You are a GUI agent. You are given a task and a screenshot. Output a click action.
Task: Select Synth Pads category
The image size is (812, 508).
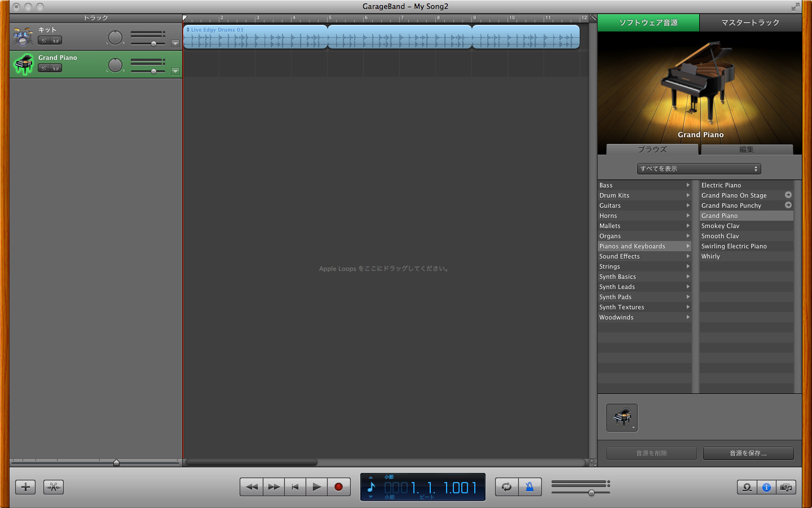pyautogui.click(x=645, y=297)
